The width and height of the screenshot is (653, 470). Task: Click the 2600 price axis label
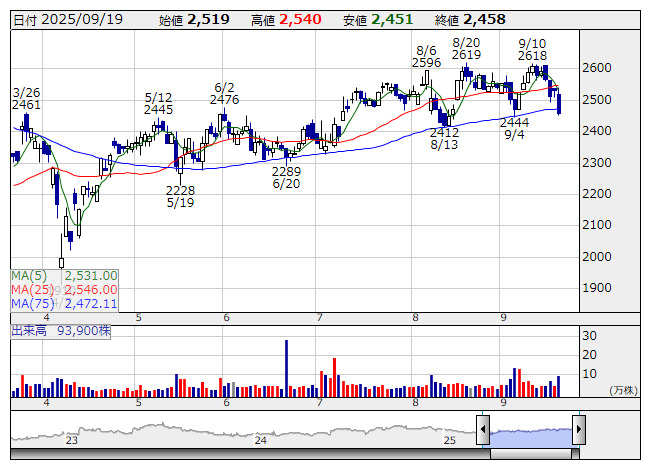pyautogui.click(x=597, y=68)
